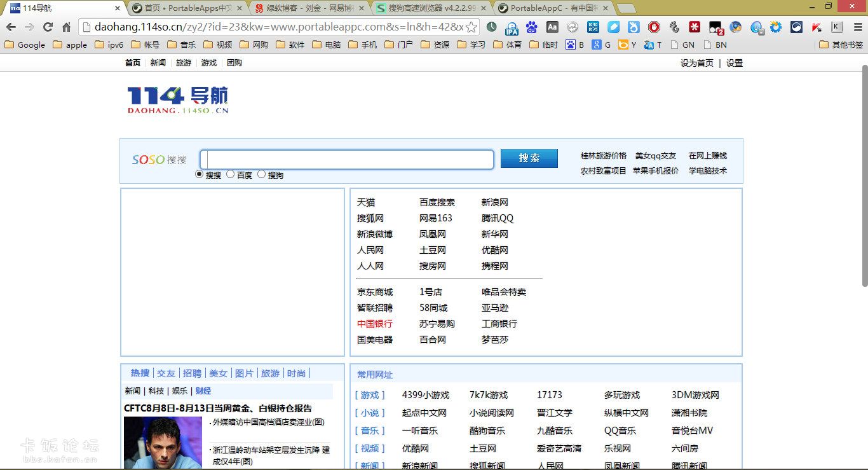Select the 财经 news tab
Viewport: 868px width, 470px height.
click(x=203, y=391)
